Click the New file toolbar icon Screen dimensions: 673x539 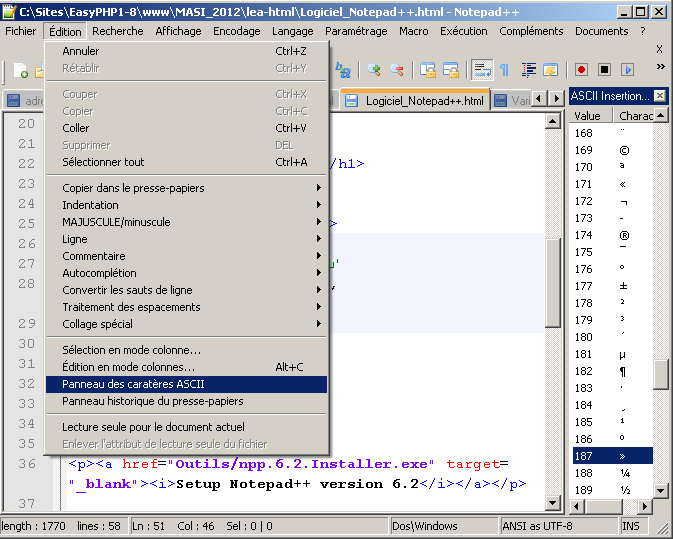pos(21,70)
